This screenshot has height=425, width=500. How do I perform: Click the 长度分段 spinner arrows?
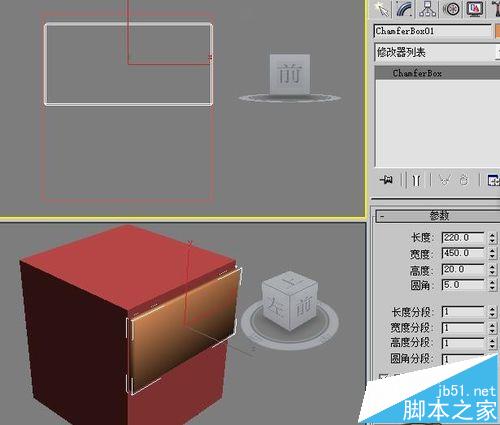492,312
